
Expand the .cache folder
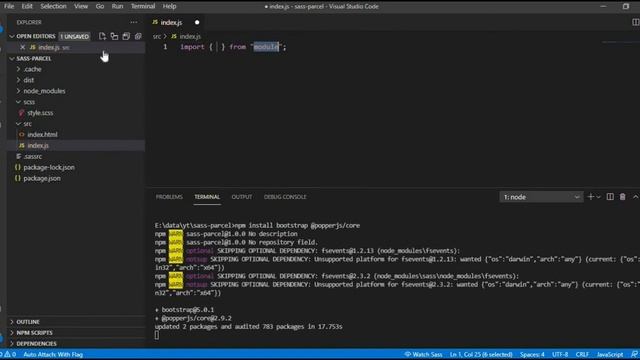coord(18,69)
